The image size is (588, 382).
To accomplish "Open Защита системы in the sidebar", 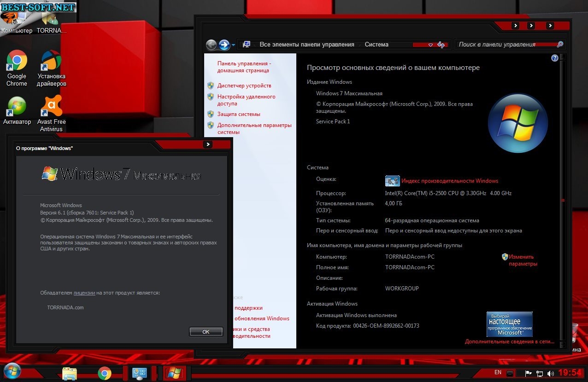I will (239, 114).
